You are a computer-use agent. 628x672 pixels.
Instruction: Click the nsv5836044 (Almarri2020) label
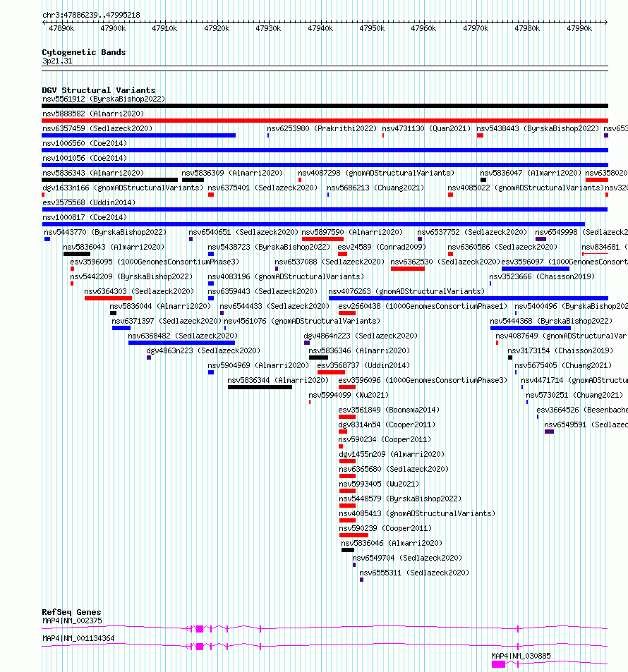coord(160,306)
